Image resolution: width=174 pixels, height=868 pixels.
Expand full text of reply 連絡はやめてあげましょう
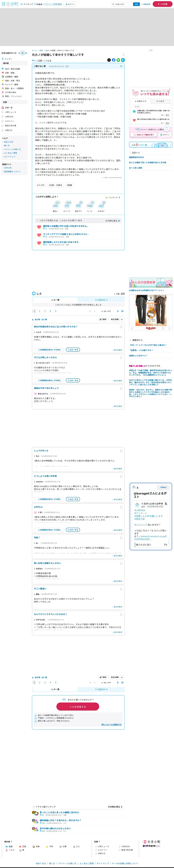117,406
